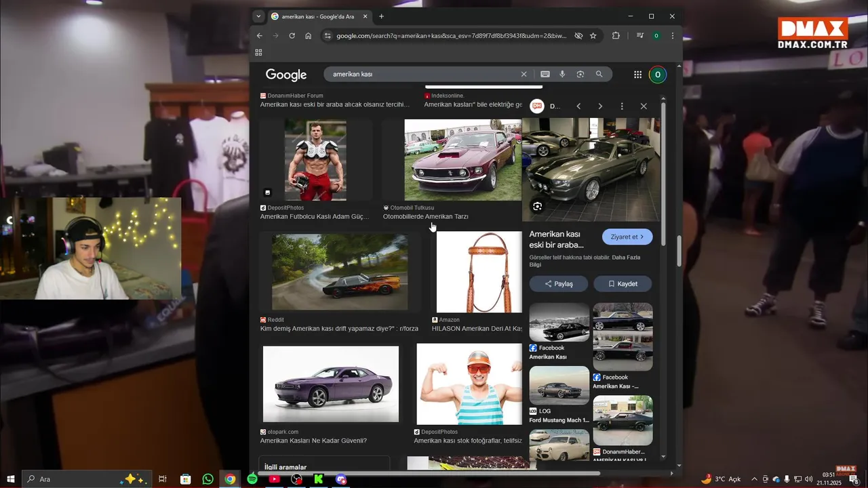The image size is (868, 488).
Task: Open the HILASON leather bridle image
Action: [x=479, y=272]
